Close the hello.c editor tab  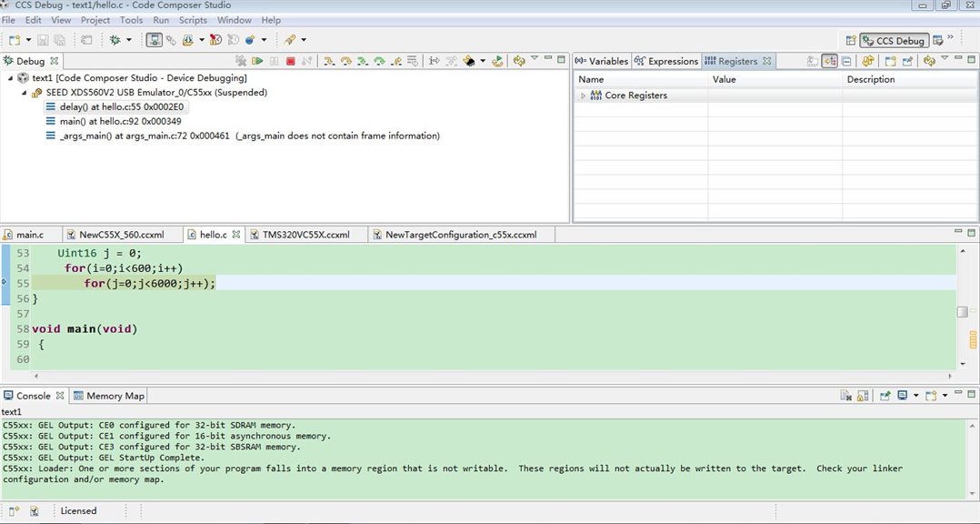[x=235, y=235]
